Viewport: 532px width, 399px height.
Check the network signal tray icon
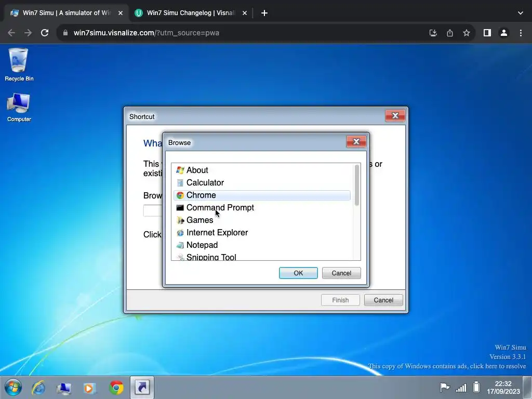[461, 388]
